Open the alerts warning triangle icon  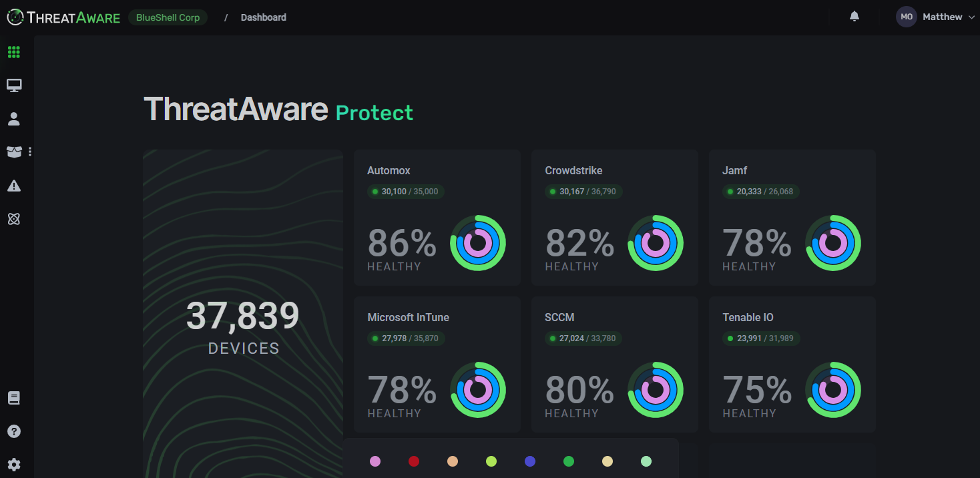click(x=14, y=186)
